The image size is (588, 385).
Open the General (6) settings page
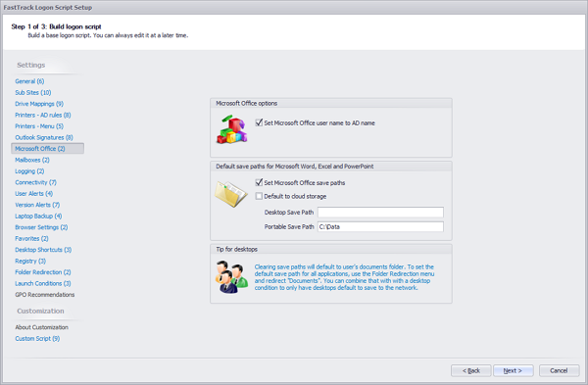(x=29, y=81)
